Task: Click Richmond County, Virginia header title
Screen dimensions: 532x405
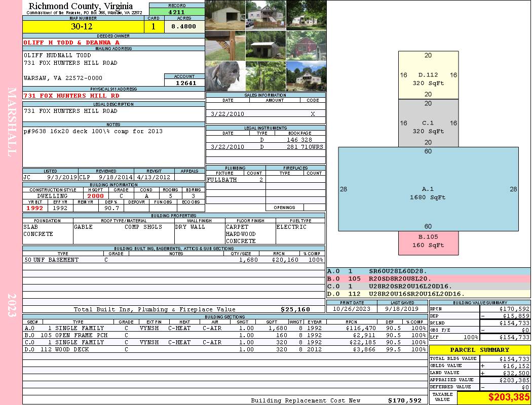Action: coord(81,6)
